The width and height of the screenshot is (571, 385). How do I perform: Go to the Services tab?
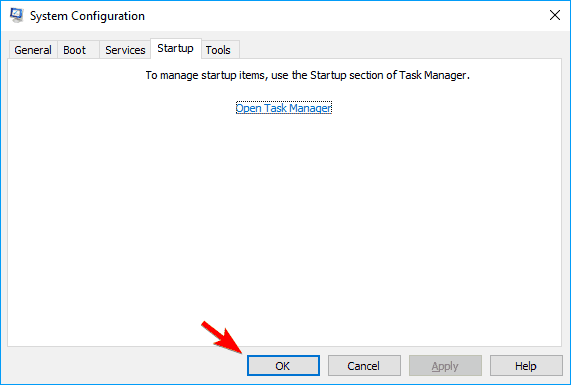(125, 50)
